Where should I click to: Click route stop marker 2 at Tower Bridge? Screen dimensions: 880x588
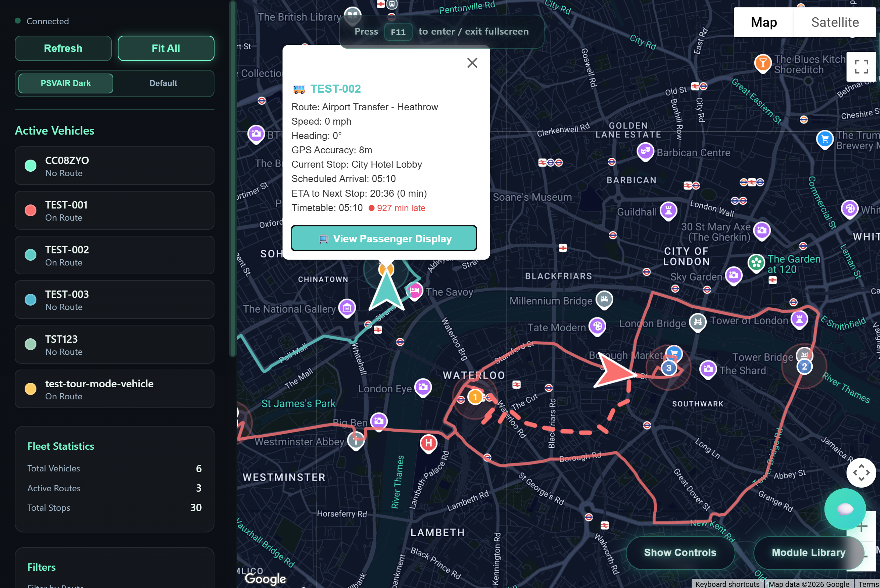coord(804,366)
